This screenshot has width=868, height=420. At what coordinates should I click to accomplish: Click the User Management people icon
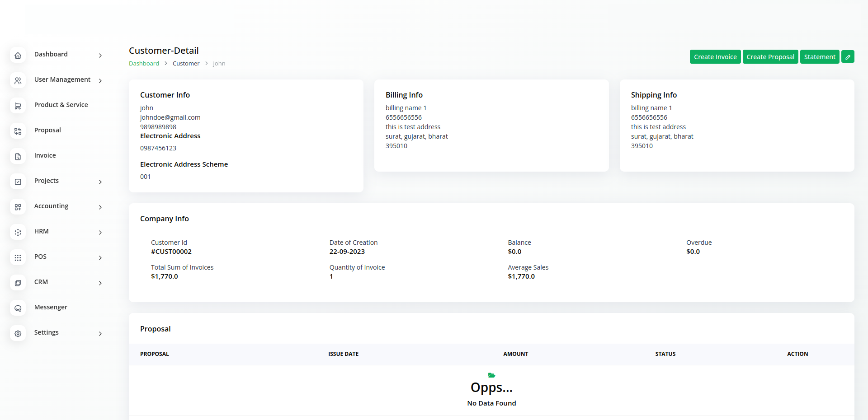coord(18,81)
